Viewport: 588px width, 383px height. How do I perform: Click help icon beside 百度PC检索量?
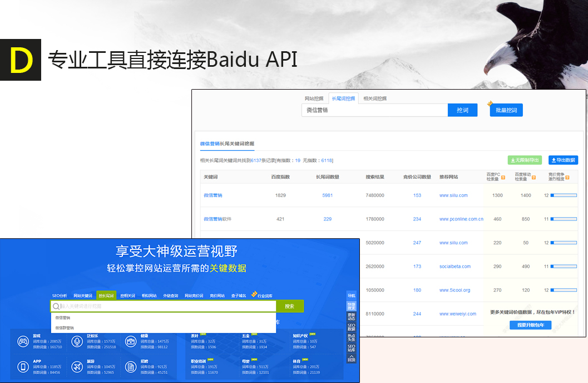[503, 178]
